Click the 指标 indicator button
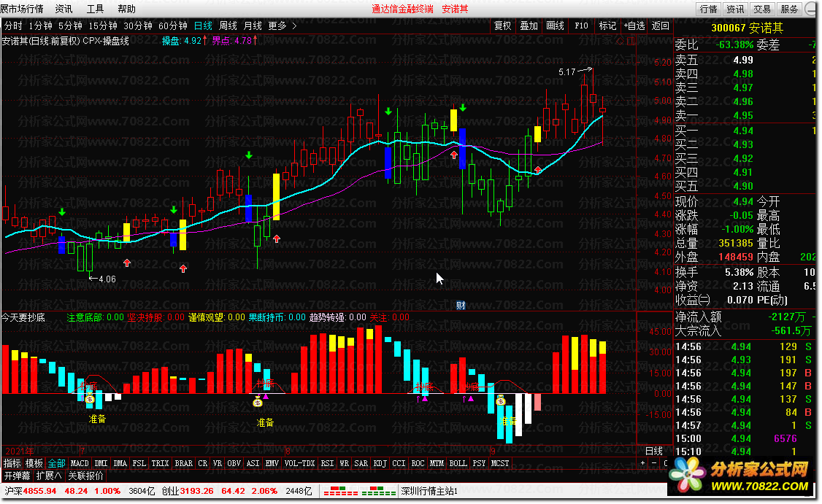 point(12,463)
